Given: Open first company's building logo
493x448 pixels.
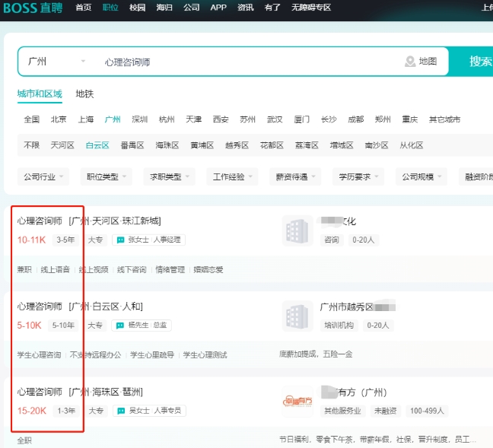Looking at the screenshot, I should click(297, 230).
